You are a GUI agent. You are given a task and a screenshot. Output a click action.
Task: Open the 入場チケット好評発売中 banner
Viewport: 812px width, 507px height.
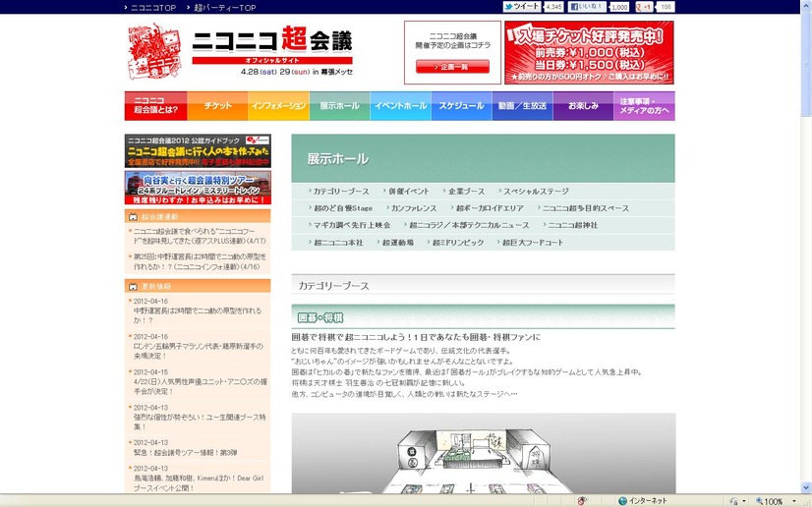pyautogui.click(x=589, y=52)
